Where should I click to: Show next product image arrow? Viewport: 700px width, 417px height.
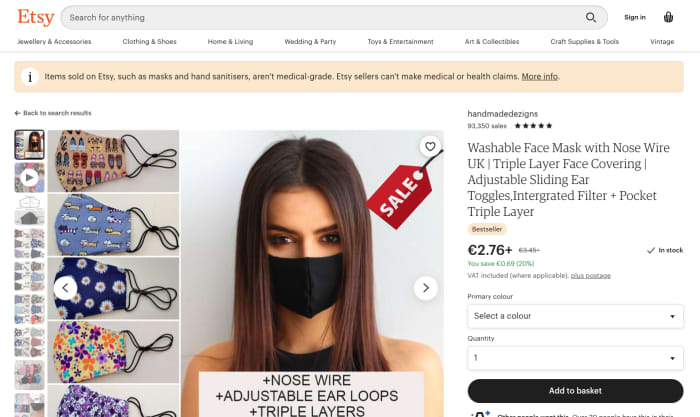tap(426, 288)
